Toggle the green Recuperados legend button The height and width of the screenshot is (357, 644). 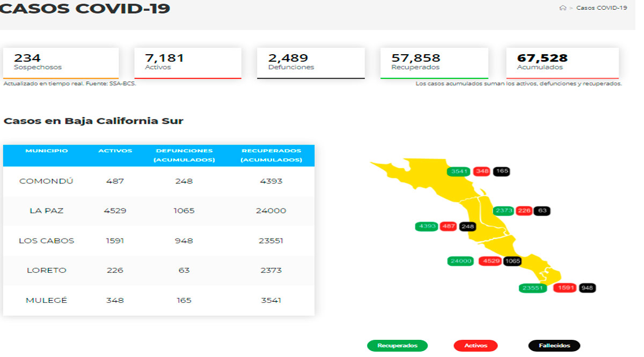(397, 346)
